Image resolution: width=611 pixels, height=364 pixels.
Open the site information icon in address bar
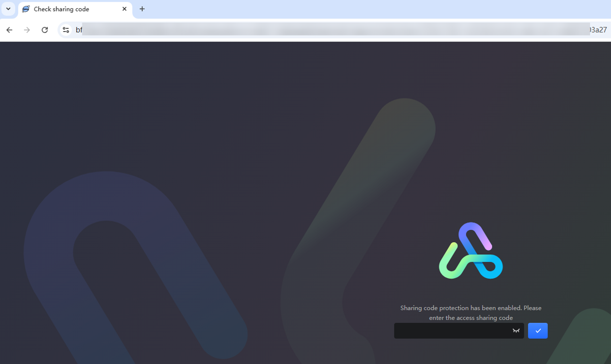pos(66,30)
